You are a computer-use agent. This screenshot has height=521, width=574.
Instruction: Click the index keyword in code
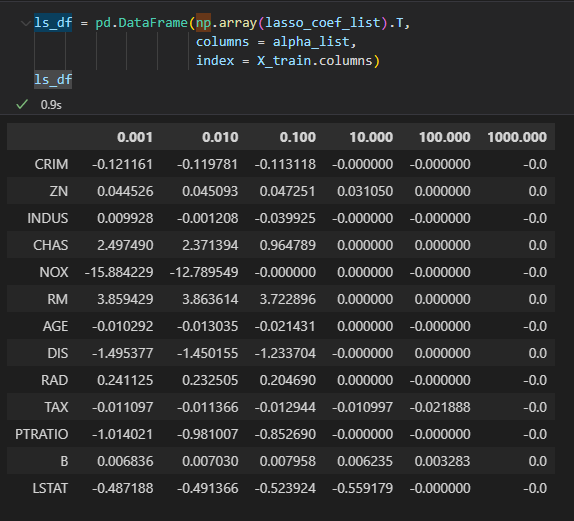[215, 60]
